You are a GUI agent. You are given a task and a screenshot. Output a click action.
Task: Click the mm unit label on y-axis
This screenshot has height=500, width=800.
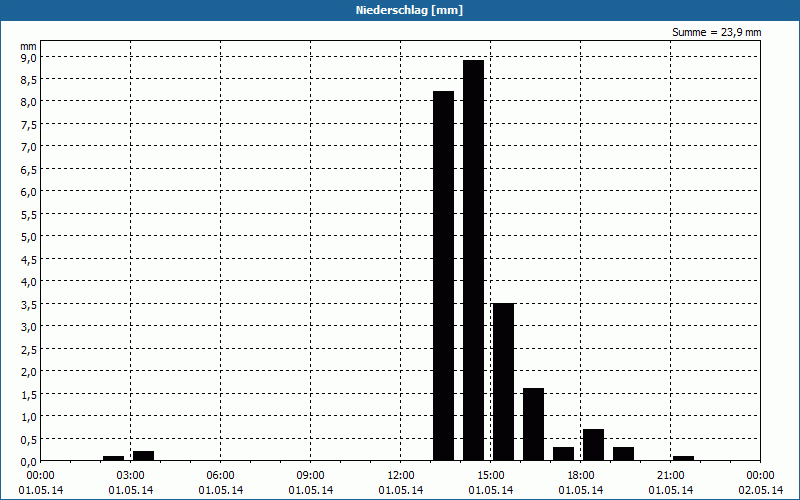point(28,46)
